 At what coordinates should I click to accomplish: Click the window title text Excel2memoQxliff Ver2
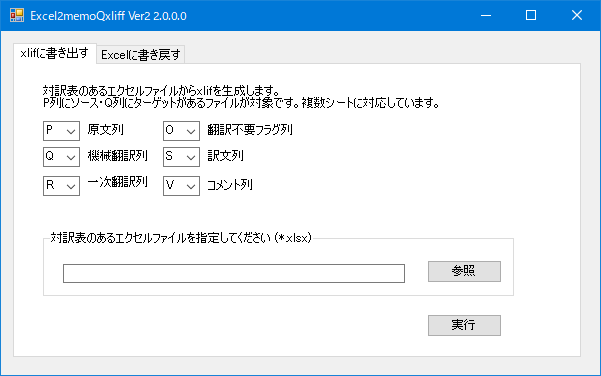pyautogui.click(x=108, y=16)
